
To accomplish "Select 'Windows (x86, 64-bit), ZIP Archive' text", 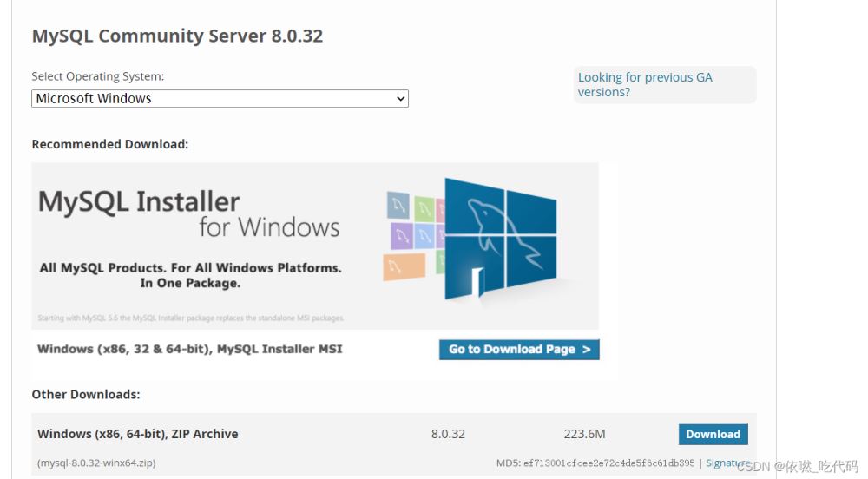I will tap(138, 434).
